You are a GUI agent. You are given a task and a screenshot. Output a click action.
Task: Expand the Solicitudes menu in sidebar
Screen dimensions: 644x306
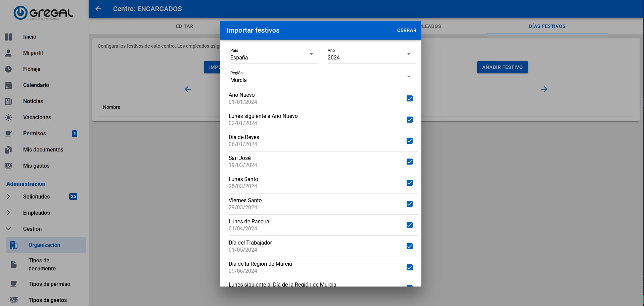click(36, 196)
